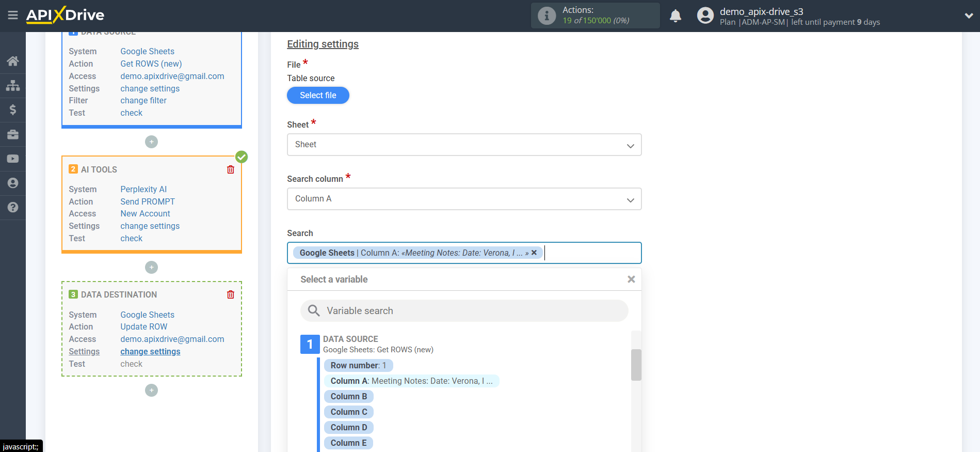Select the Column D variable

click(x=349, y=427)
